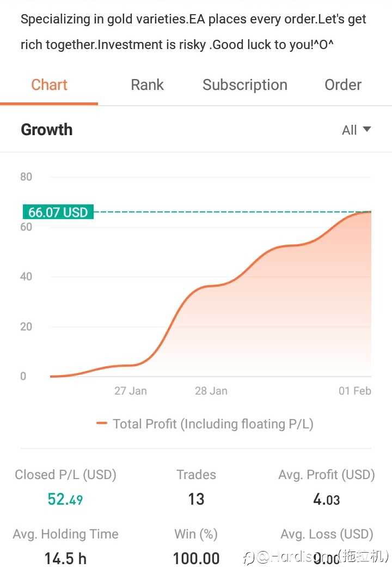Click the dropdown arrow beside All

[367, 129]
